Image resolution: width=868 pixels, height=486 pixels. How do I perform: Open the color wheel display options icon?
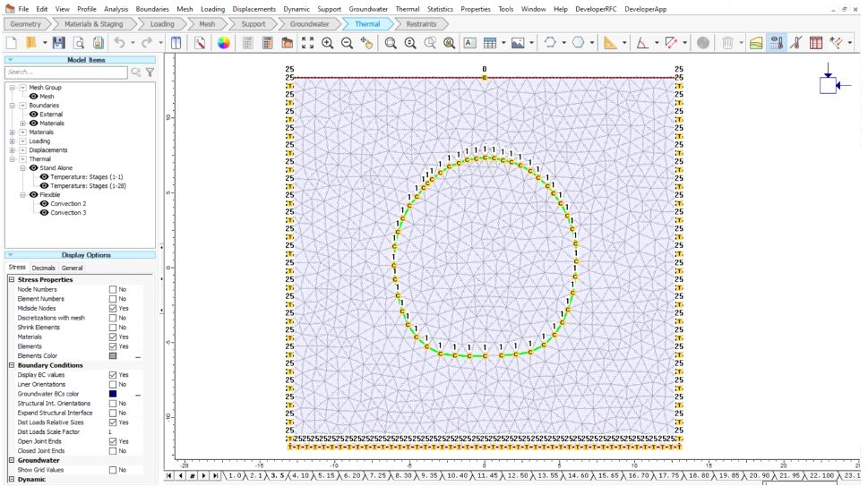[224, 43]
